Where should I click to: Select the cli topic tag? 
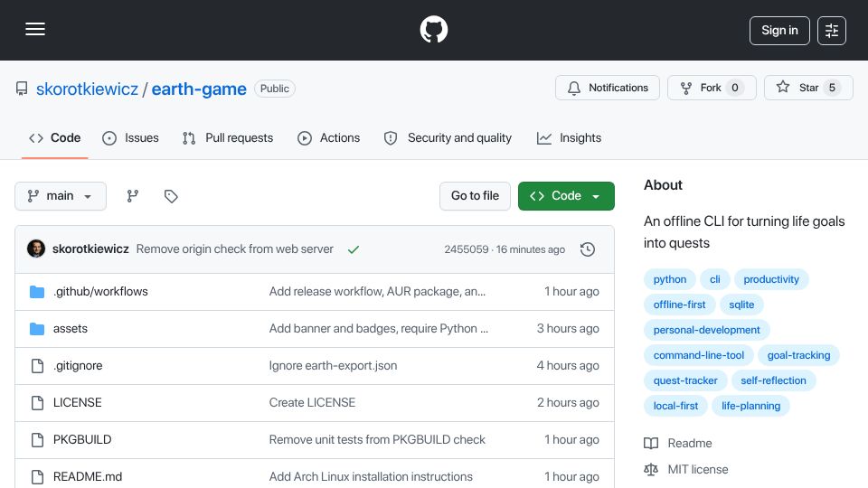pyautogui.click(x=715, y=279)
